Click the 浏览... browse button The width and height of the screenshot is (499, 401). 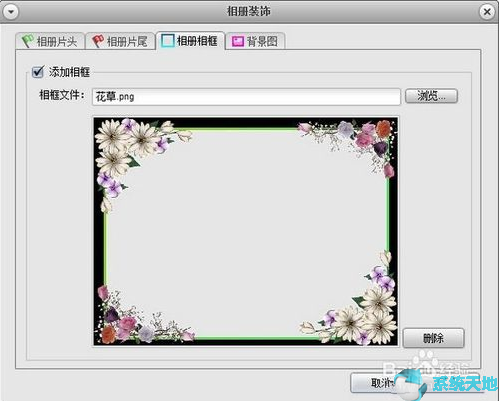point(431,96)
